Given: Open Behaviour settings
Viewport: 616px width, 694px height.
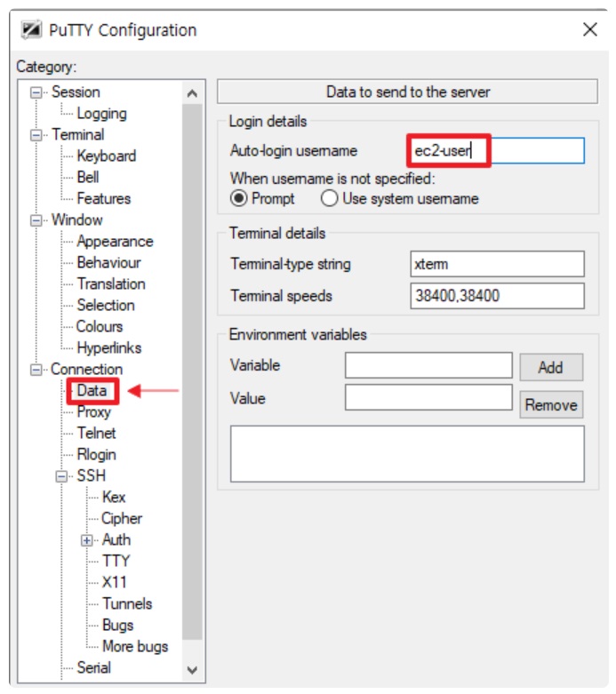Looking at the screenshot, I should point(109,262).
